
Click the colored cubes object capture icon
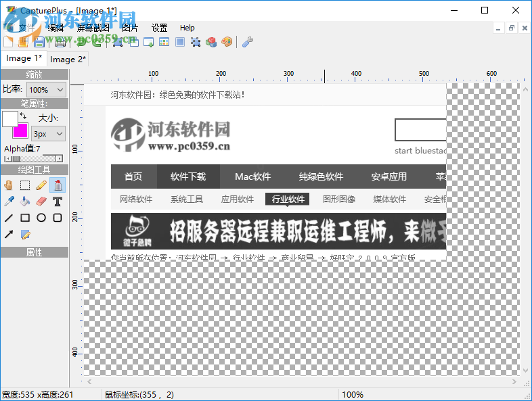[211, 42]
